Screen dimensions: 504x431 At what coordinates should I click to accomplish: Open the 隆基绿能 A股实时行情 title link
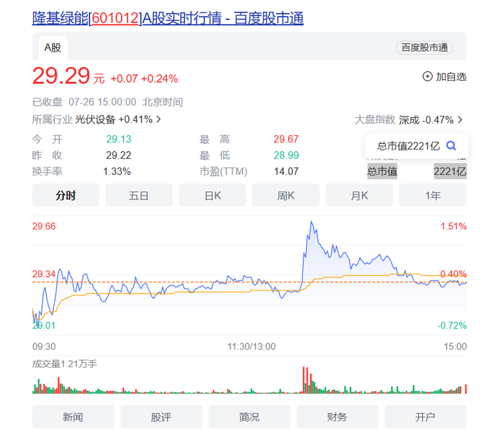168,18
